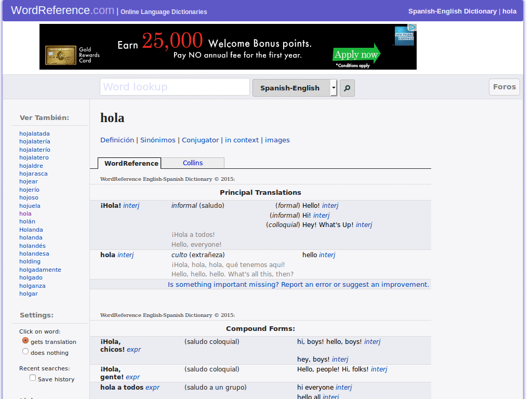Switch to the Collins tab
This screenshot has width=532, height=399.
pyautogui.click(x=193, y=163)
